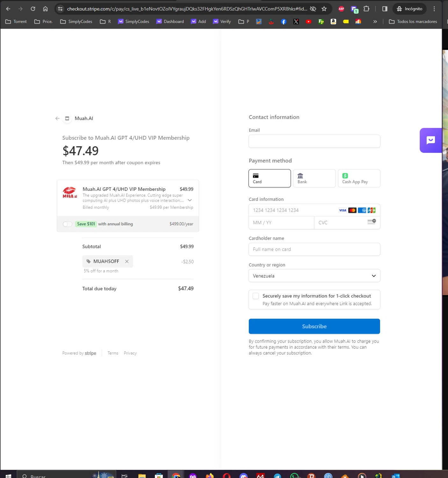Open the Facebook bookmark
448x478 pixels.
(284, 22)
